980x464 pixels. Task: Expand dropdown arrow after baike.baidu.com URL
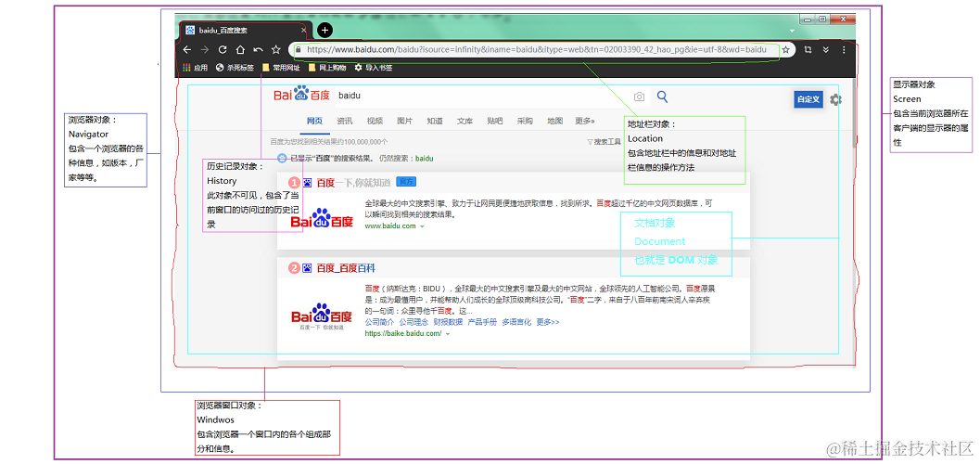[448, 334]
